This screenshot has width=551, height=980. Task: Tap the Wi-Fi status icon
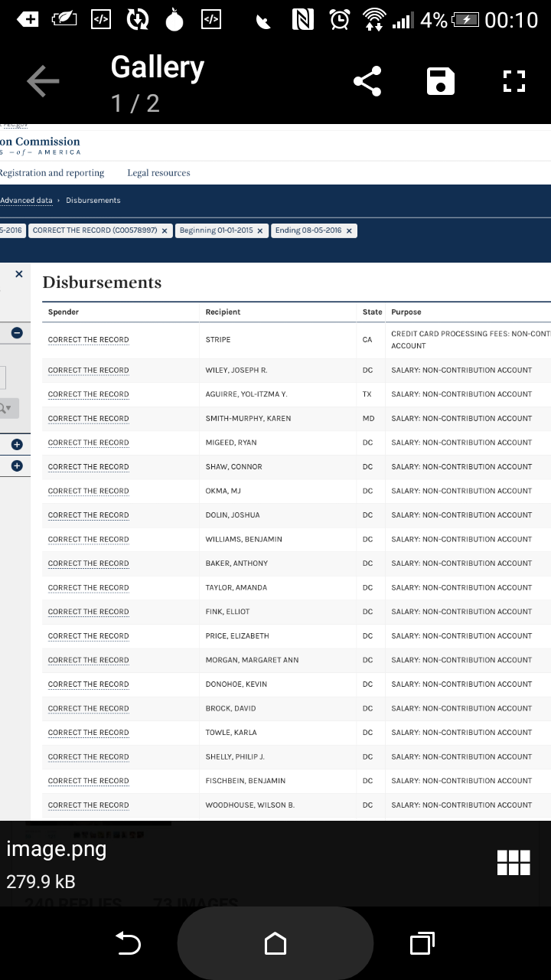point(373,20)
